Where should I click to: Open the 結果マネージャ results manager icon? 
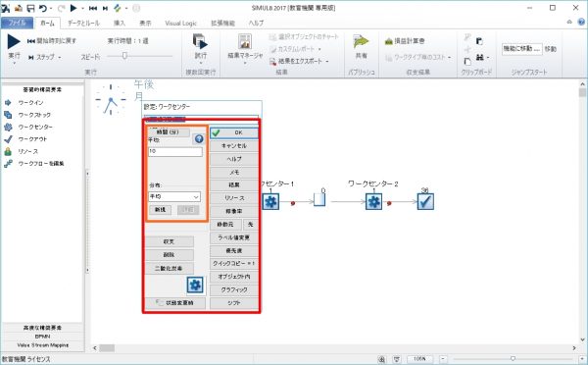tap(245, 41)
